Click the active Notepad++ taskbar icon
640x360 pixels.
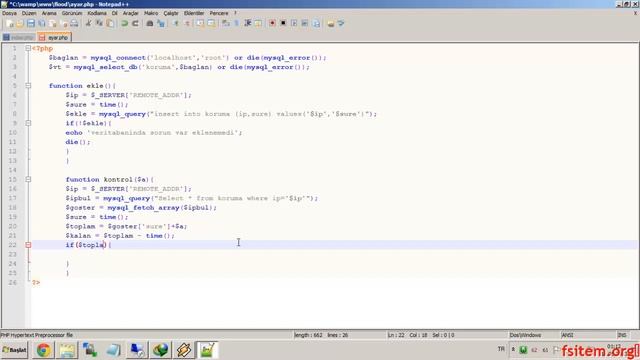click(x=207, y=350)
